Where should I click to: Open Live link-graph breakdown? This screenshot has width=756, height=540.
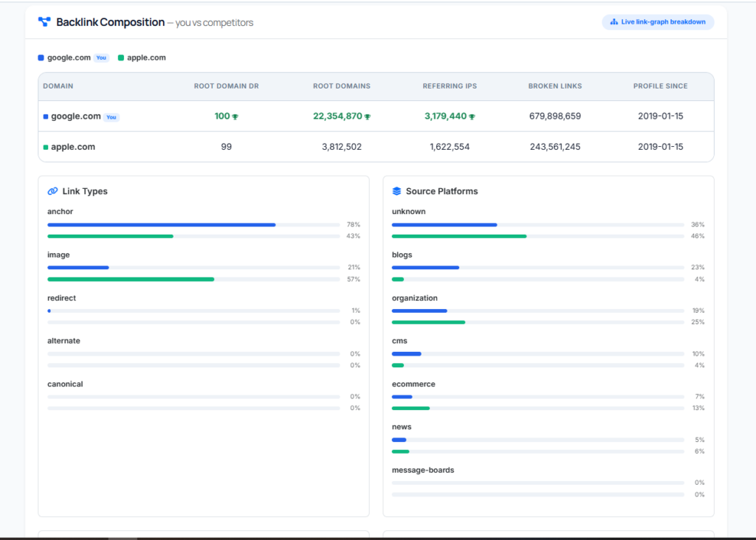click(658, 21)
